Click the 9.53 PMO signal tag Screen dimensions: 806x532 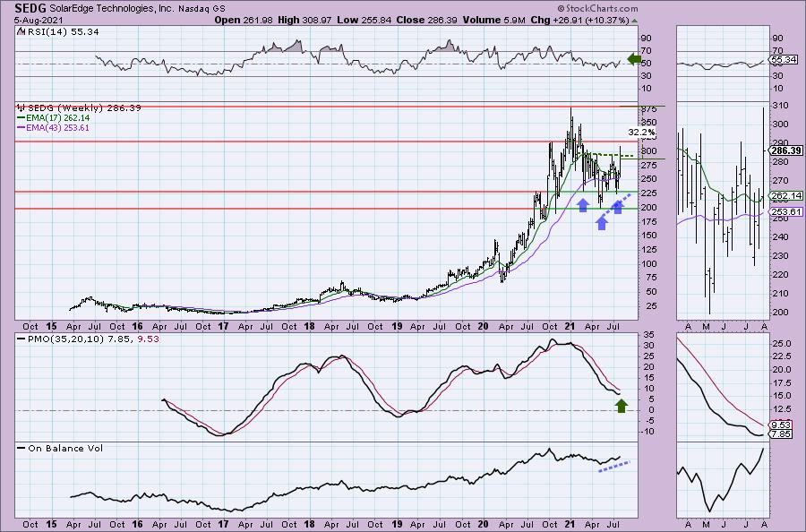781,425
